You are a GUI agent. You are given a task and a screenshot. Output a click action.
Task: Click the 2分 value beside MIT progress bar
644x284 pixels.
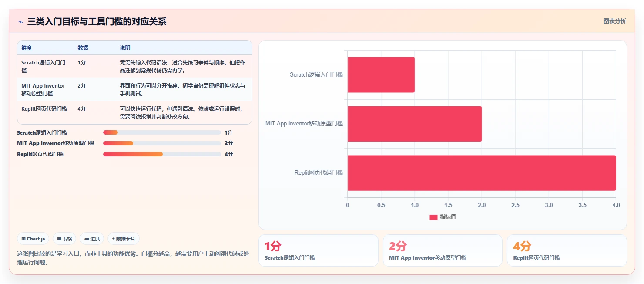228,143
